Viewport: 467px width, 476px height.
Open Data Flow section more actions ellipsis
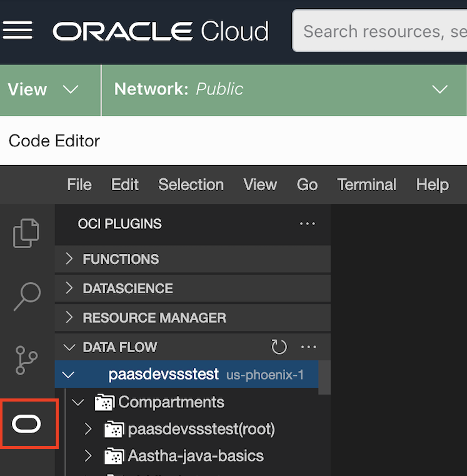(x=309, y=347)
